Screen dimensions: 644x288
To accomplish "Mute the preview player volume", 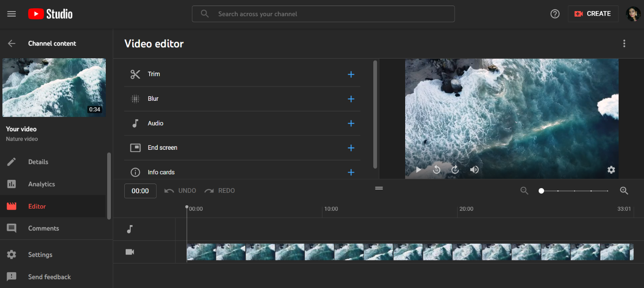I will pyautogui.click(x=474, y=170).
